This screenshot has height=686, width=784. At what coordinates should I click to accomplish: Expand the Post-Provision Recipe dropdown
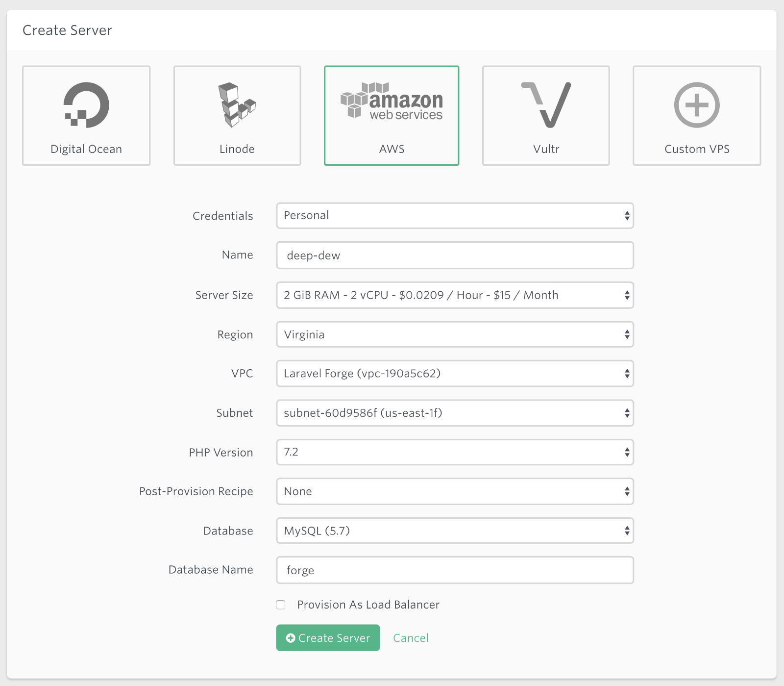pyautogui.click(x=455, y=491)
